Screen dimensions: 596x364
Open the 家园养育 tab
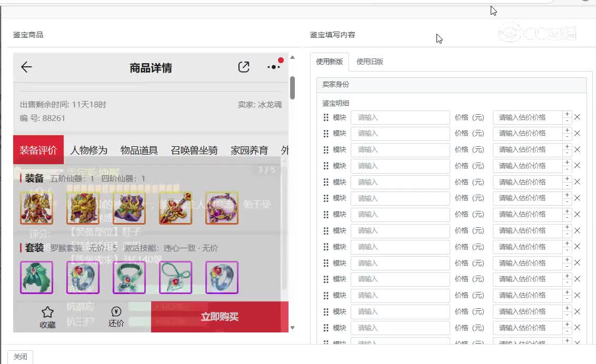(x=250, y=150)
